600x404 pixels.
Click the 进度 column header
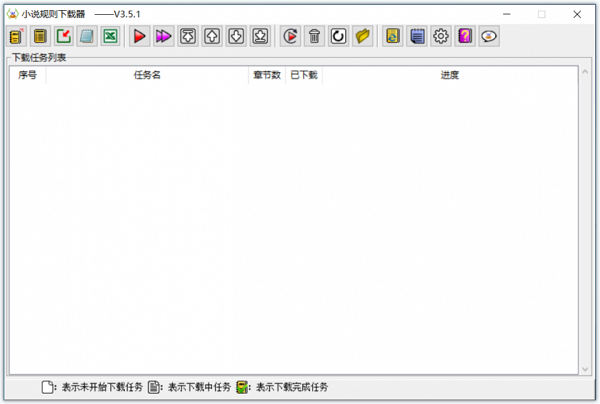click(x=449, y=75)
